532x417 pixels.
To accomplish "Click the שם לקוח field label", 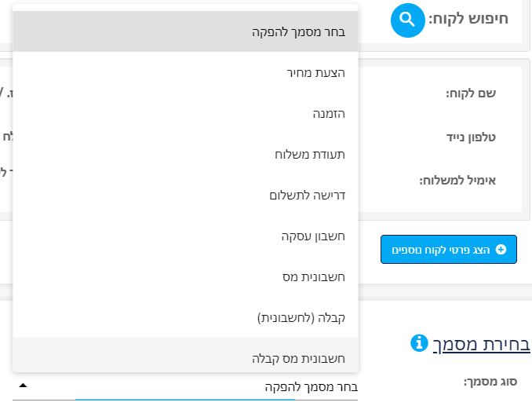I will [x=471, y=93].
